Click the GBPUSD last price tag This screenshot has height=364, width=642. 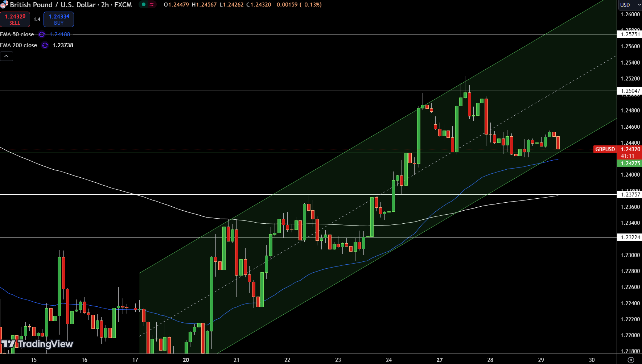pyautogui.click(x=605, y=149)
